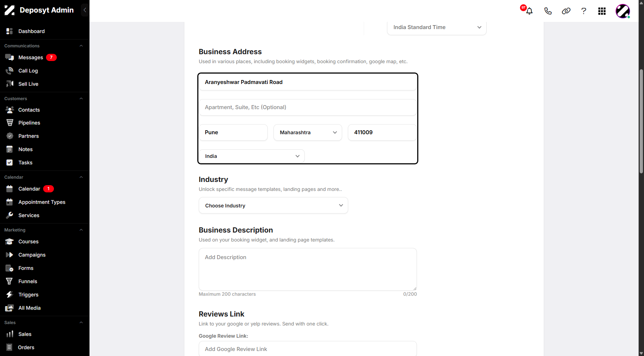Click the Triggers lightning icon
Screen dimensions: 644x356
click(10, 295)
